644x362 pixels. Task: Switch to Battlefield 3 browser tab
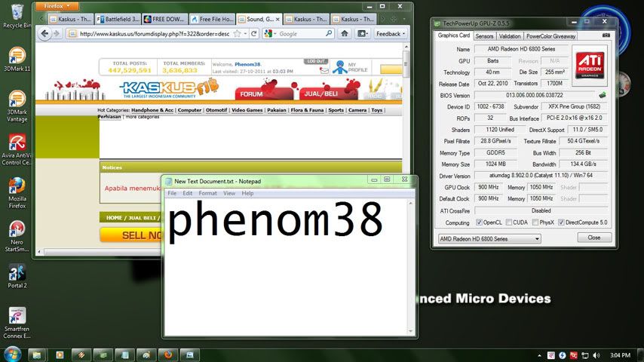click(x=118, y=19)
